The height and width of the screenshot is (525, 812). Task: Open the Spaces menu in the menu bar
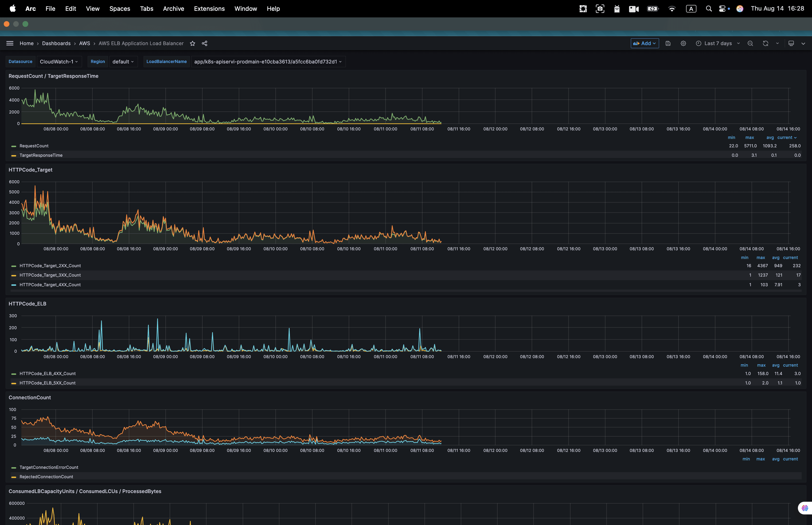(x=120, y=8)
